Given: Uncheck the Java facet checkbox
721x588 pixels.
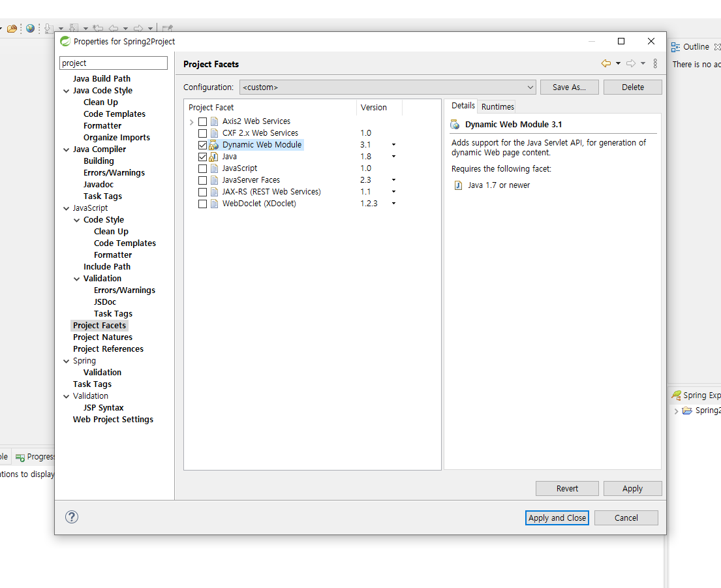Looking at the screenshot, I should [x=202, y=157].
